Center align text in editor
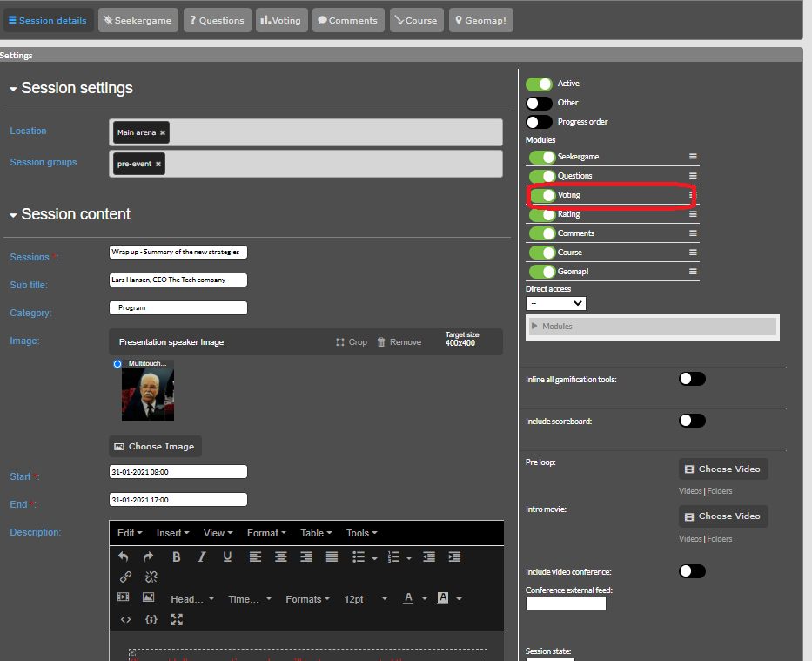 pyautogui.click(x=280, y=556)
